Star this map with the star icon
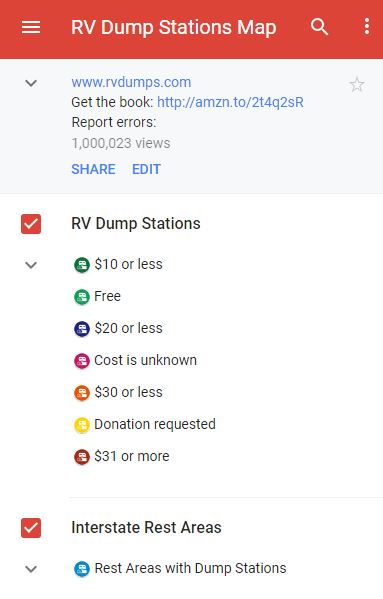This screenshot has width=383, height=599. coord(357,84)
